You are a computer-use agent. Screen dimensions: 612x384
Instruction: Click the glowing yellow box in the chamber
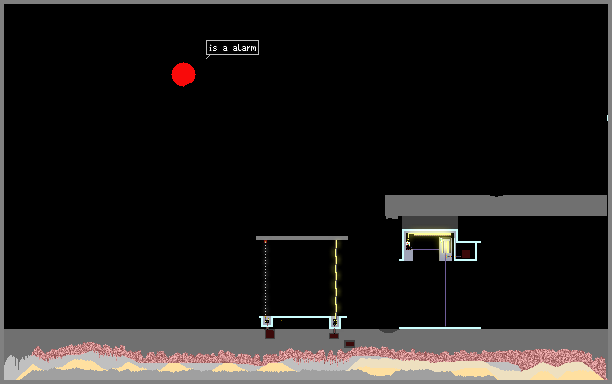(445, 246)
